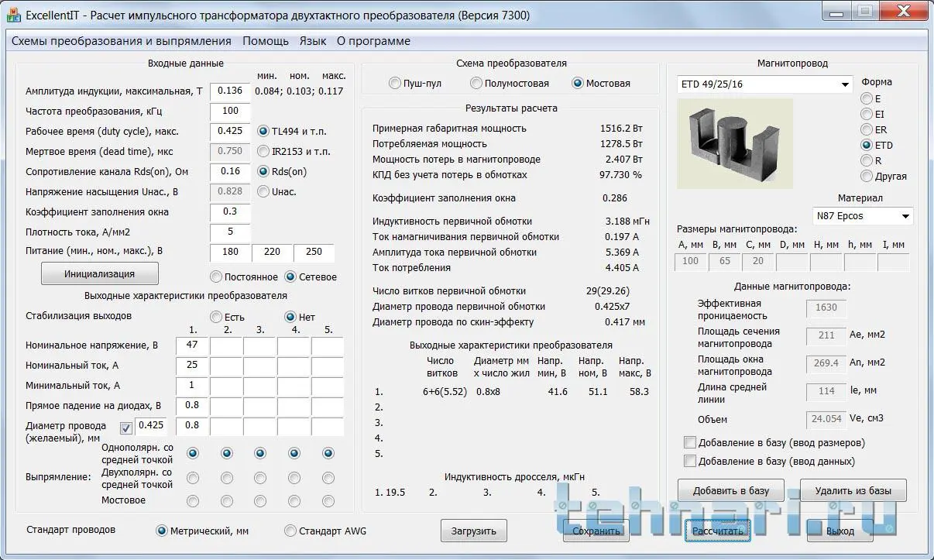Click the Загрузить button

pos(473,531)
